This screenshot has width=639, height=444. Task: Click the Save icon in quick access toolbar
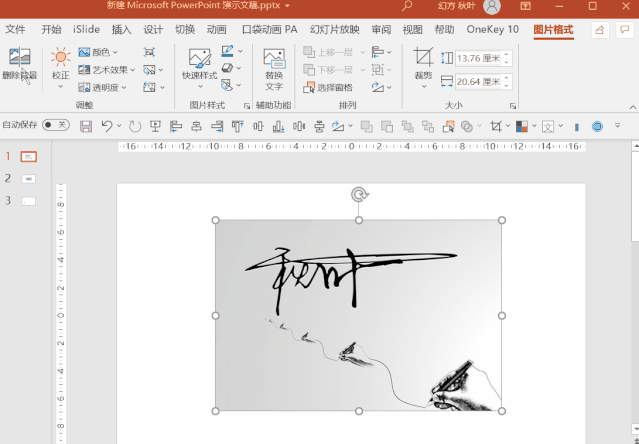coord(86,126)
